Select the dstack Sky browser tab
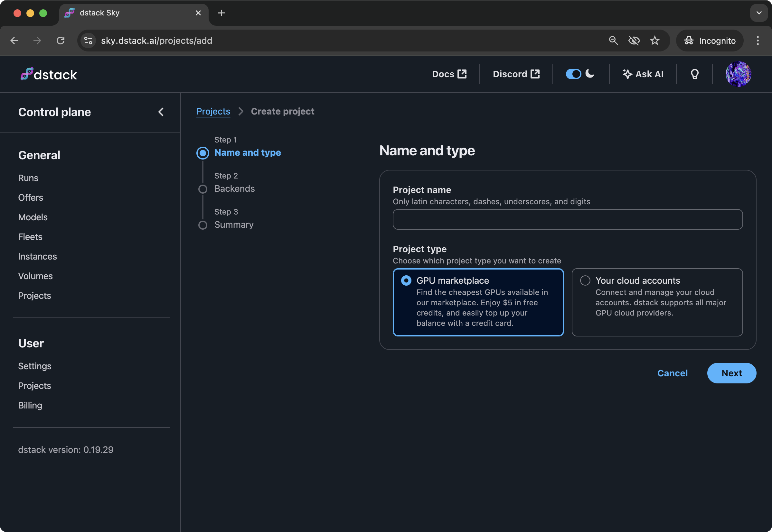Viewport: 772px width, 532px height. (x=134, y=13)
